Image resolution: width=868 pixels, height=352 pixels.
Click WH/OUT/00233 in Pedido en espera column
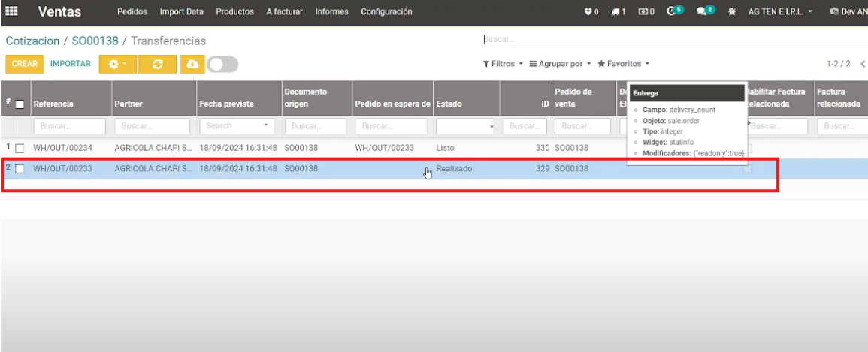(384, 148)
